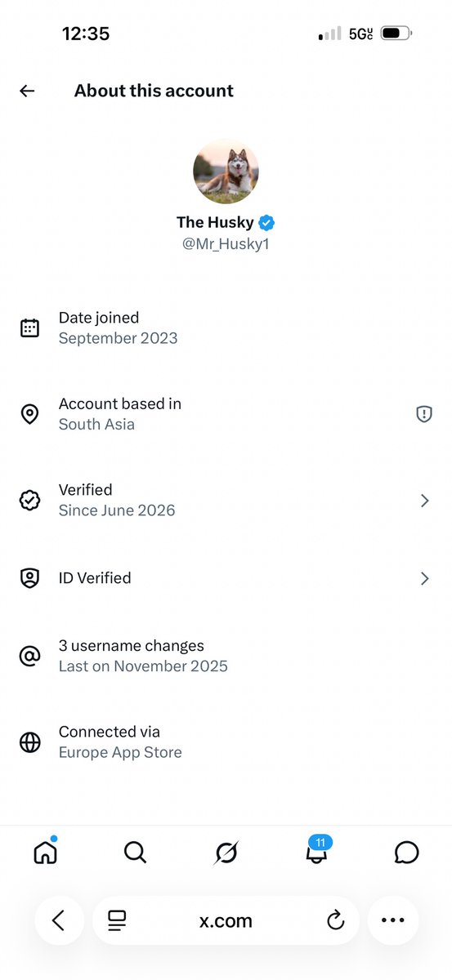This screenshot has height=980, width=452.
Task: Expand the ID Verified chevron
Action: point(424,578)
